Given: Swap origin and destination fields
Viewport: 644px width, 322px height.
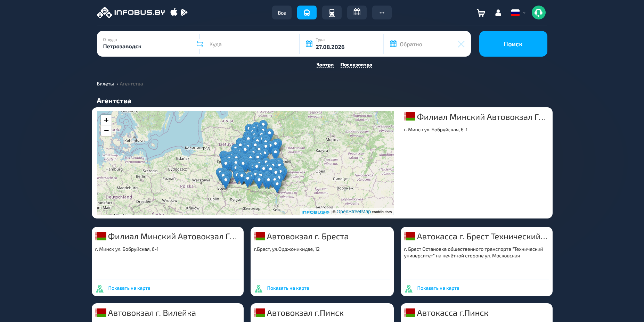Looking at the screenshot, I should click(x=200, y=44).
